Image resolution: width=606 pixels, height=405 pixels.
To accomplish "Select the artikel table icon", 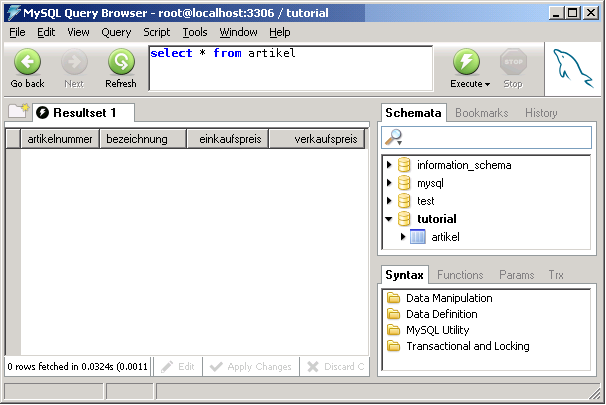I will point(418,237).
